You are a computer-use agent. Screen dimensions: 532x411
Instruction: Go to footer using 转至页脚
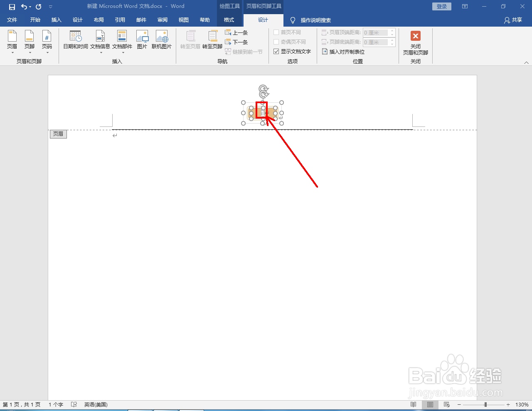click(x=212, y=40)
